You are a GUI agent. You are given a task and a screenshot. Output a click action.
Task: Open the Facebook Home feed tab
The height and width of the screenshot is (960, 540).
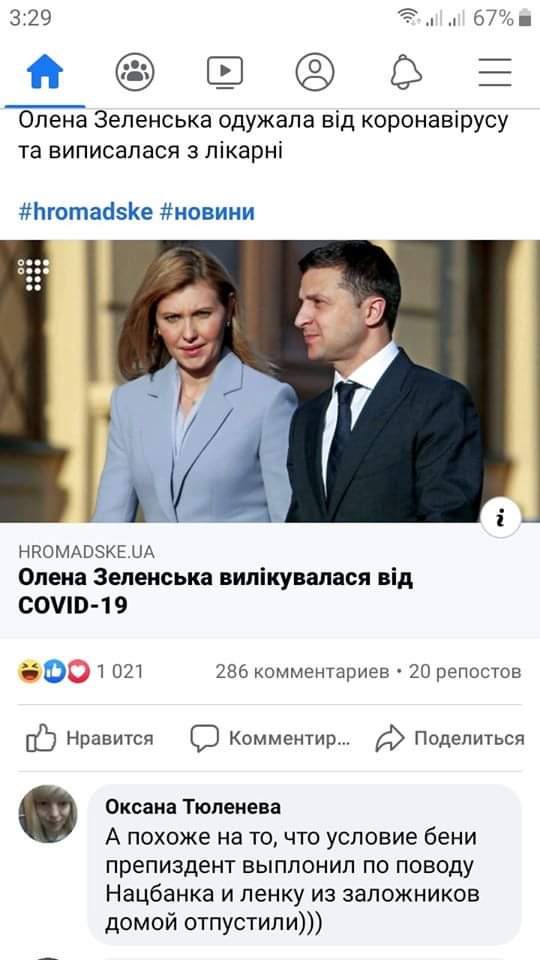(x=45, y=72)
